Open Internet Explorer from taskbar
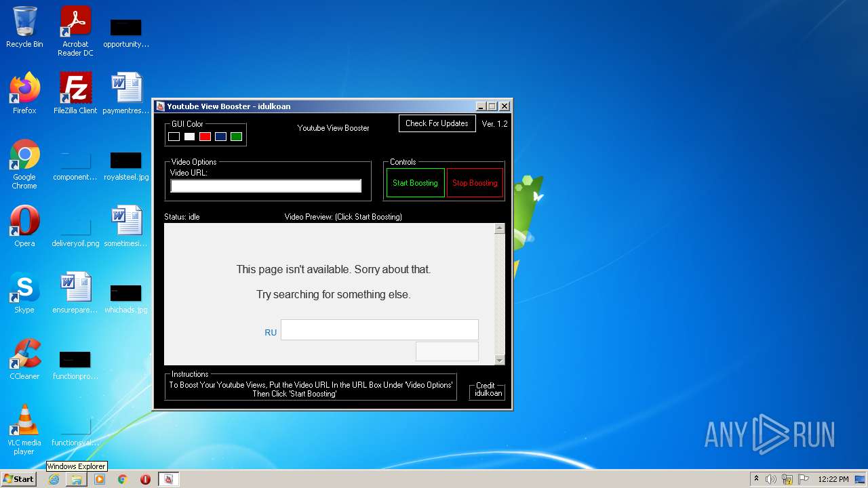 click(54, 479)
